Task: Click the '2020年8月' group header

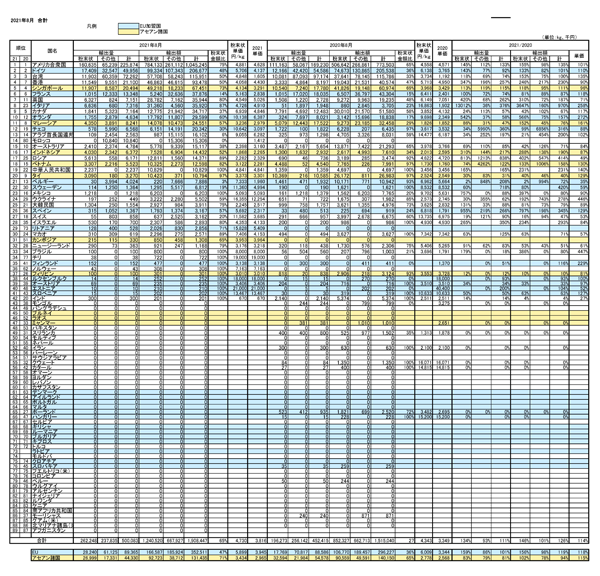Action: [341, 45]
